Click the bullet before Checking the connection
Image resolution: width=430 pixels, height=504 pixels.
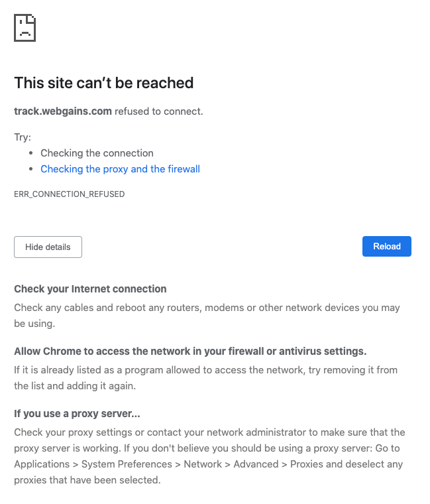[31, 153]
